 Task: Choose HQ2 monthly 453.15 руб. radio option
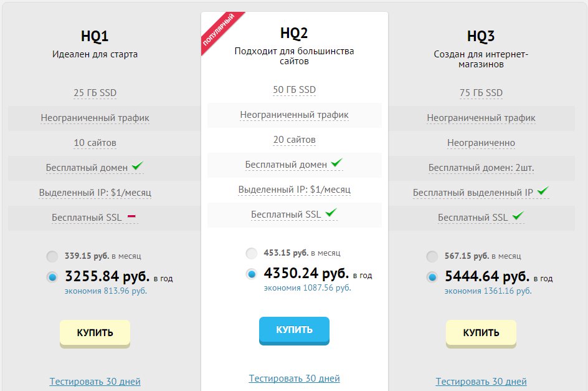tap(251, 253)
